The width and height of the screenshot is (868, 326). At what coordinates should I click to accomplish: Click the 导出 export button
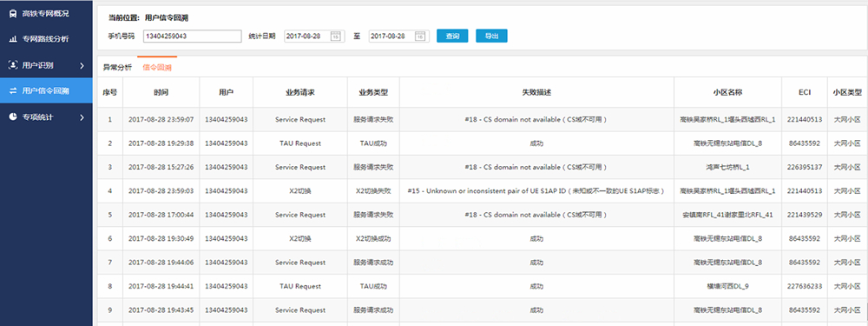(x=491, y=36)
